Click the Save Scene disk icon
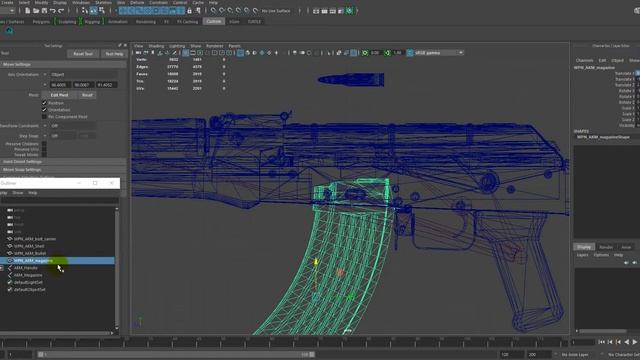Viewport: 640px width, 360px height. tap(44, 11)
